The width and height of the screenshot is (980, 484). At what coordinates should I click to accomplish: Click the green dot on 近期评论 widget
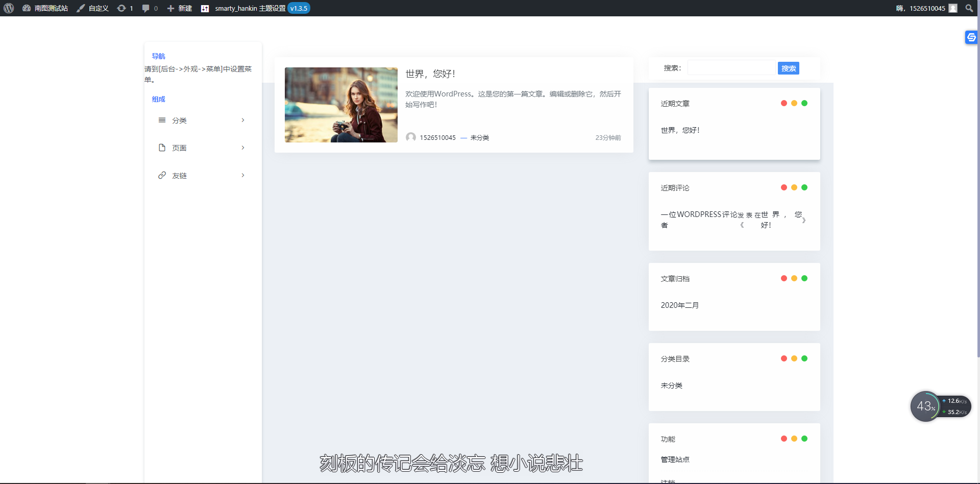(x=804, y=187)
